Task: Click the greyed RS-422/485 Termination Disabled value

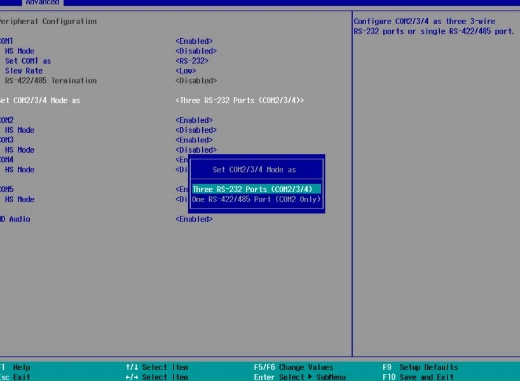Action: coord(196,81)
